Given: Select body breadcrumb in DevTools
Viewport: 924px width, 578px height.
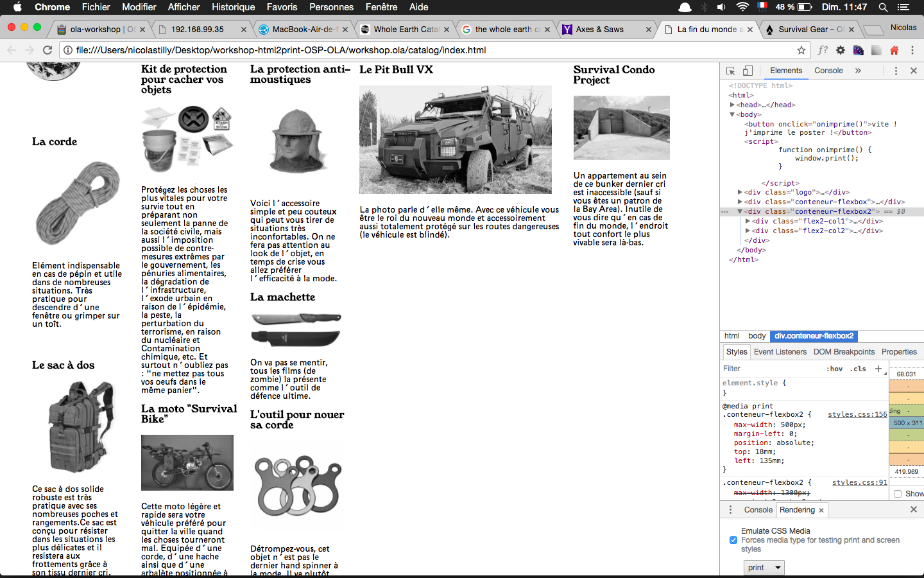Looking at the screenshot, I should pos(757,336).
